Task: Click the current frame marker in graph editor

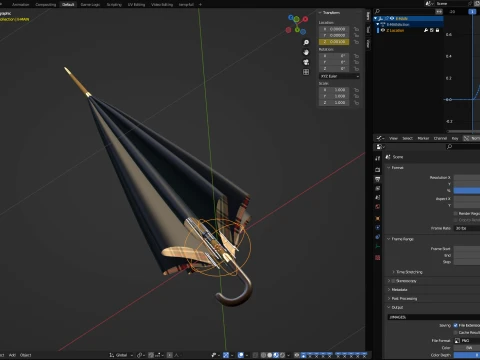Action: 472,11
